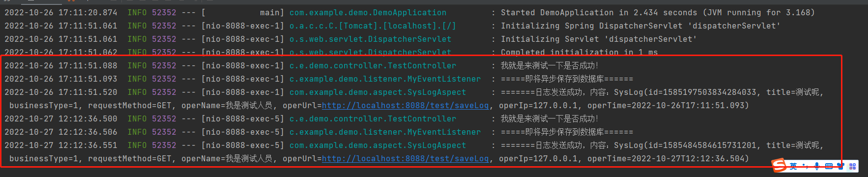This screenshot has width=868, height=177.
Task: Click SysLogAspect logger in the 17:11:51.520 line
Action: [377, 92]
